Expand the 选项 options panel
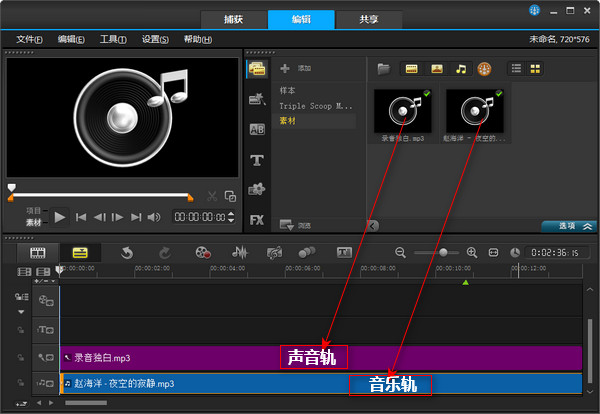 570,227
